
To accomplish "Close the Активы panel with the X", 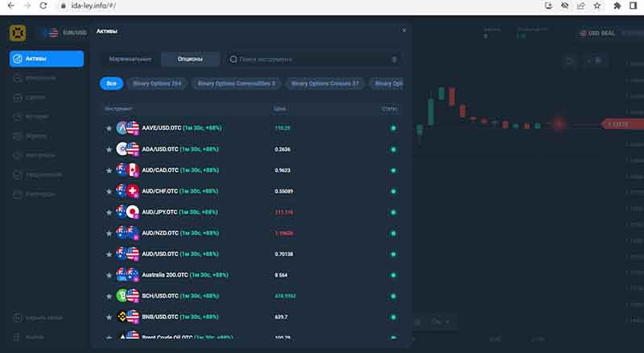I will (x=404, y=31).
